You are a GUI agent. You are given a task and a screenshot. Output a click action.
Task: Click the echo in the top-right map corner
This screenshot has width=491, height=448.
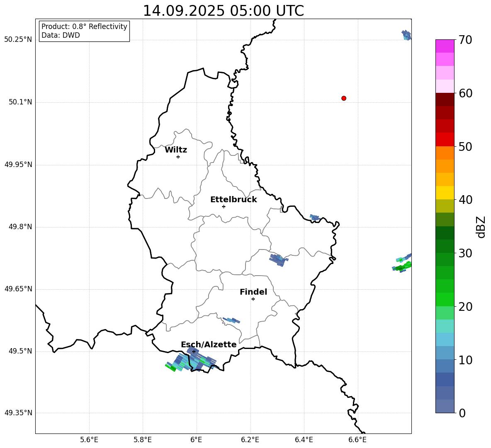point(406,35)
